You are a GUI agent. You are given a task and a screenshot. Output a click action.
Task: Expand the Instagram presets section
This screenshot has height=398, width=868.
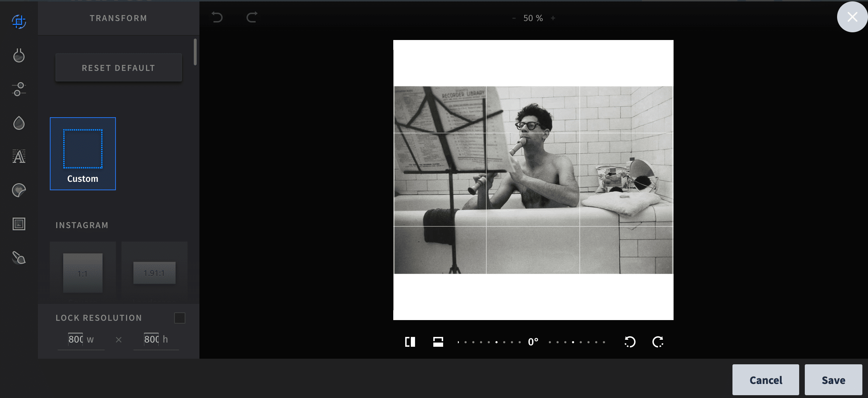coord(82,225)
